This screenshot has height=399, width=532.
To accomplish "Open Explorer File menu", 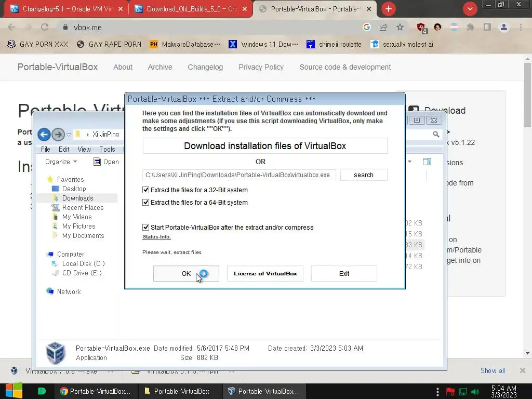I will pos(46,149).
